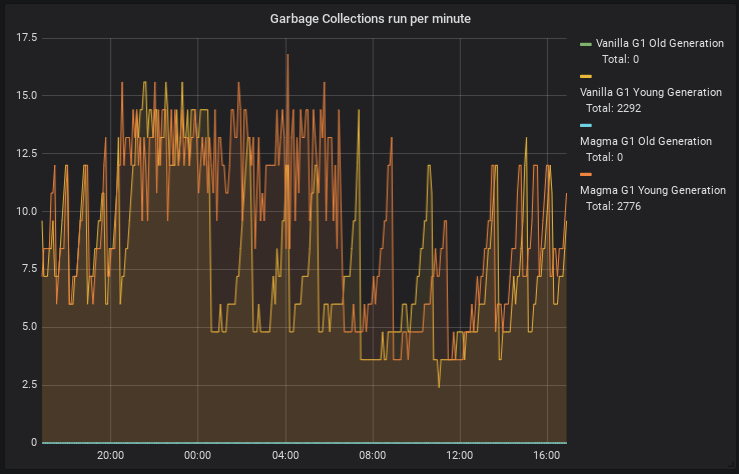Open color picker for orange Magma Young Generation swatch
This screenshot has height=474, width=739.
pyautogui.click(x=586, y=174)
